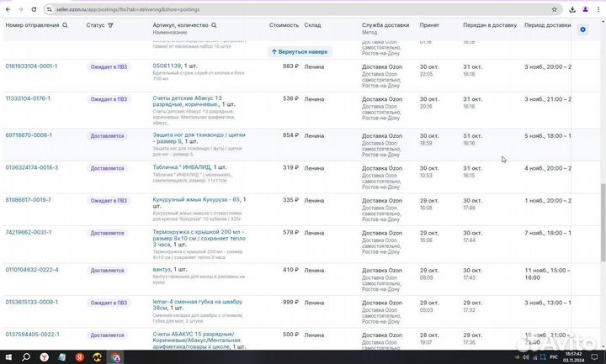The image size is (606, 364).
Task: Click the Вернуться наверх button
Action: point(300,51)
